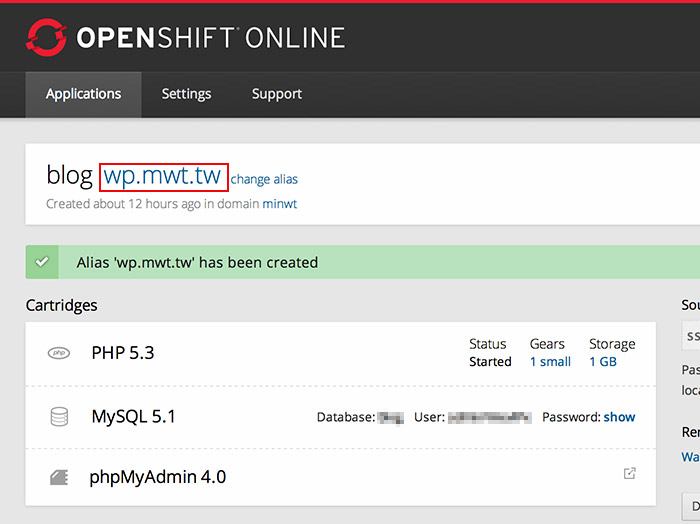Open the Applications tab
700x524 pixels.
point(83,94)
